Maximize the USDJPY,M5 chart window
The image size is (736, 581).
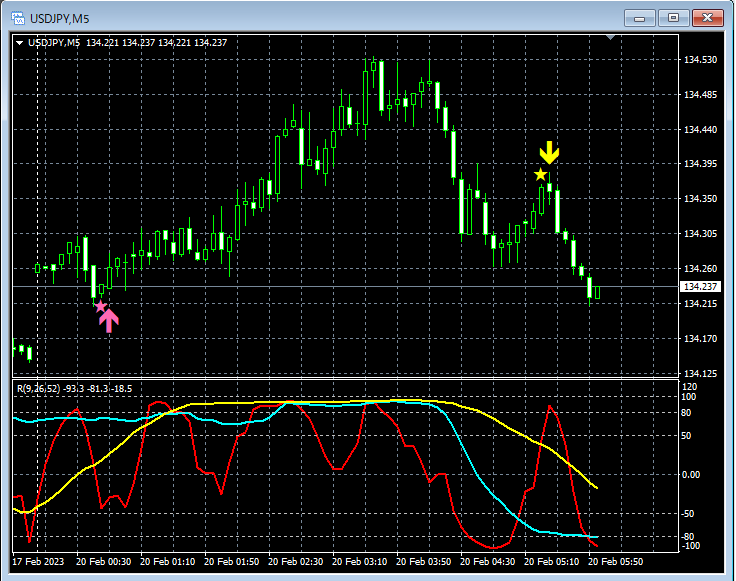pos(673,18)
